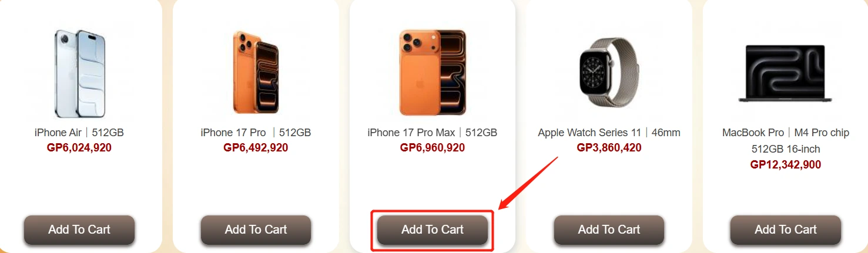
Task: Open the MacBook Pro product image
Action: click(786, 72)
